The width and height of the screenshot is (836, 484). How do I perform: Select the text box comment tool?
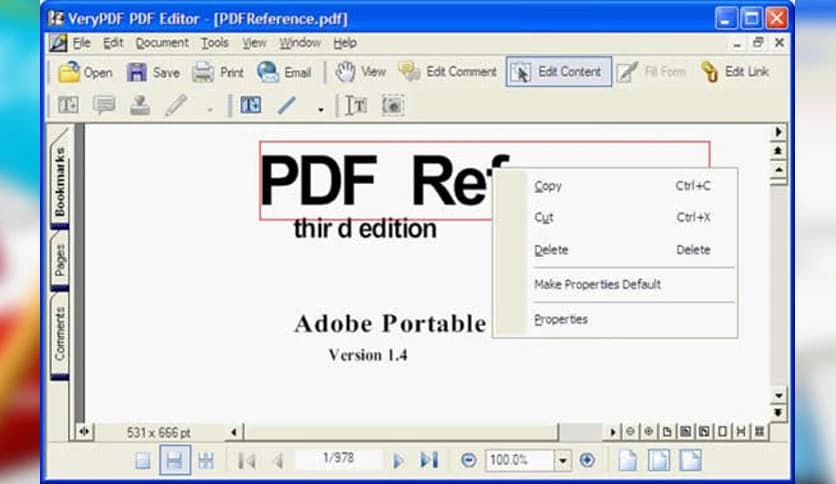68,105
